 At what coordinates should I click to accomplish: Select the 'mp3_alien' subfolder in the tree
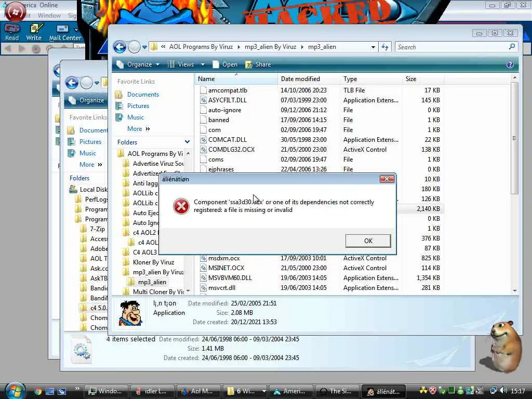(x=152, y=282)
